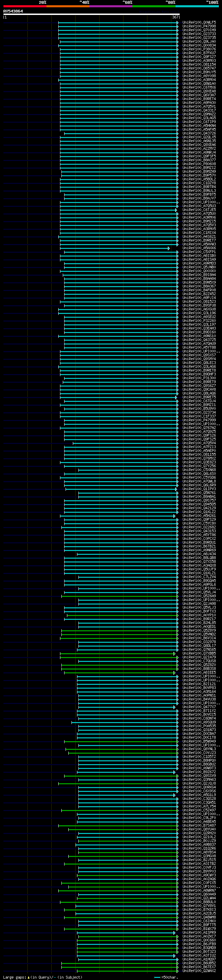This screenshot has height=980, width=222.
Task: Click label UniRef100_A7PZI3
Action: coord(199,447)
